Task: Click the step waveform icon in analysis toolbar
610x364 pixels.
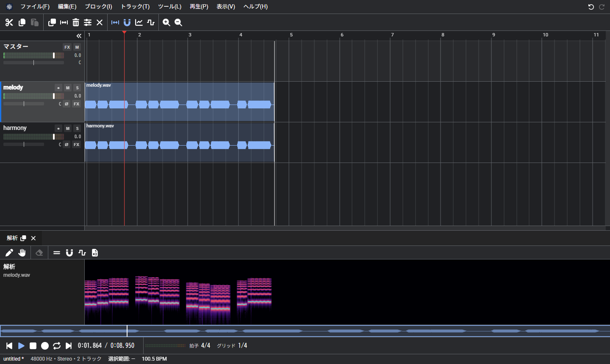Action: pyautogui.click(x=82, y=253)
